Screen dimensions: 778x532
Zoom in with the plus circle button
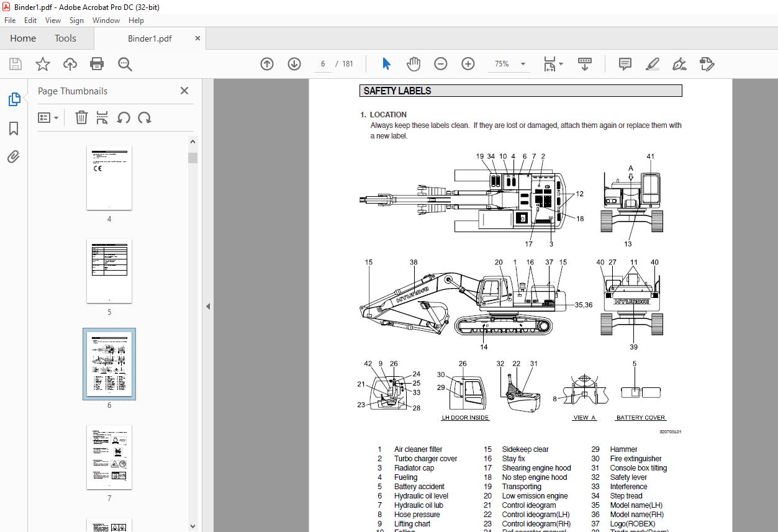(468, 64)
